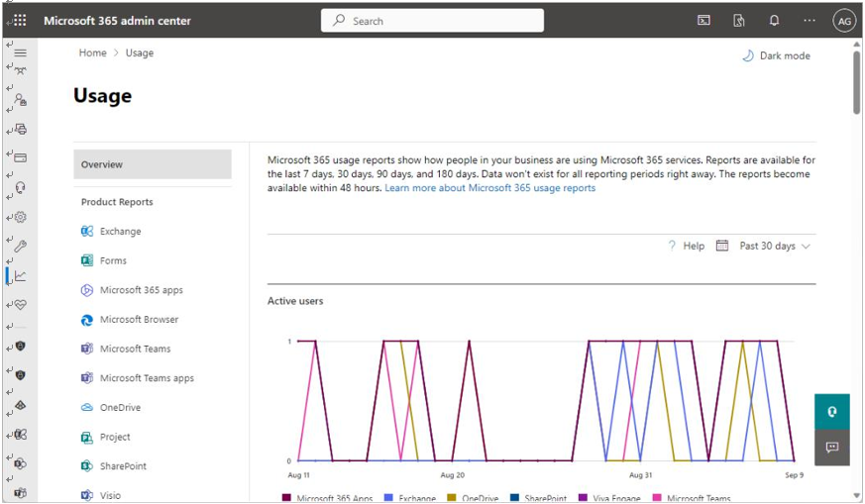
Task: Select the Overview tab
Action: coord(153,164)
